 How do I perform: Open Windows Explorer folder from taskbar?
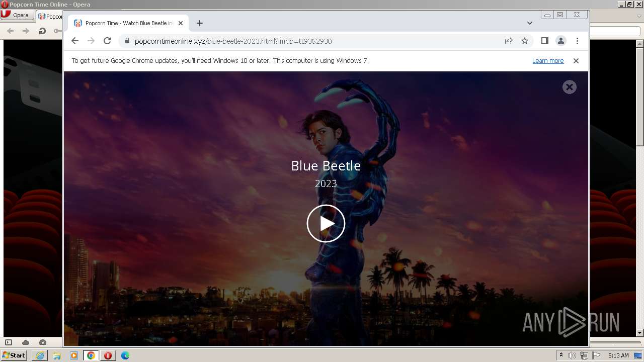[57, 355]
